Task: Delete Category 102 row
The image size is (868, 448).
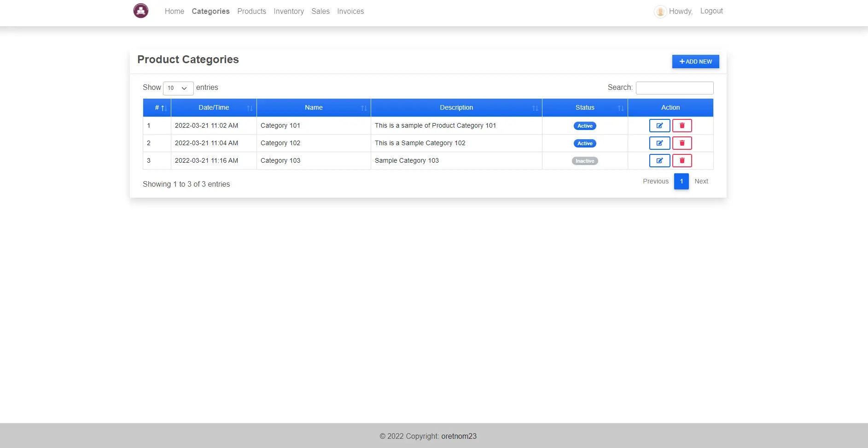Action: (x=682, y=143)
